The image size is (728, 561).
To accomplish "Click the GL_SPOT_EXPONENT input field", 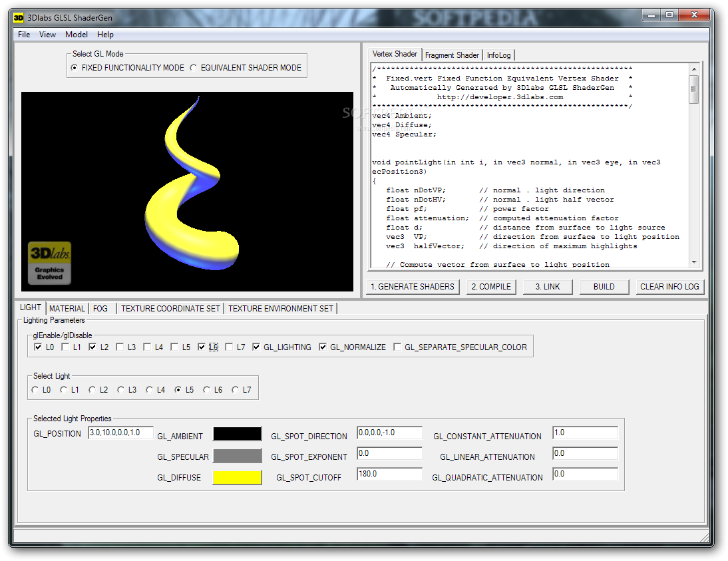I will pos(389,453).
